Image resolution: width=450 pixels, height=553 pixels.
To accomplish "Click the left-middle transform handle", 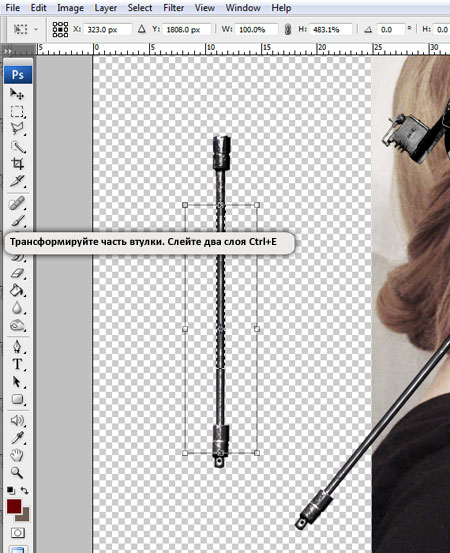I will pyautogui.click(x=185, y=329).
